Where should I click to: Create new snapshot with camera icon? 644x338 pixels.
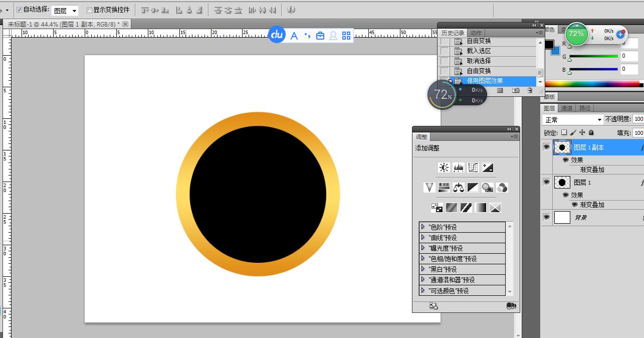(515, 90)
